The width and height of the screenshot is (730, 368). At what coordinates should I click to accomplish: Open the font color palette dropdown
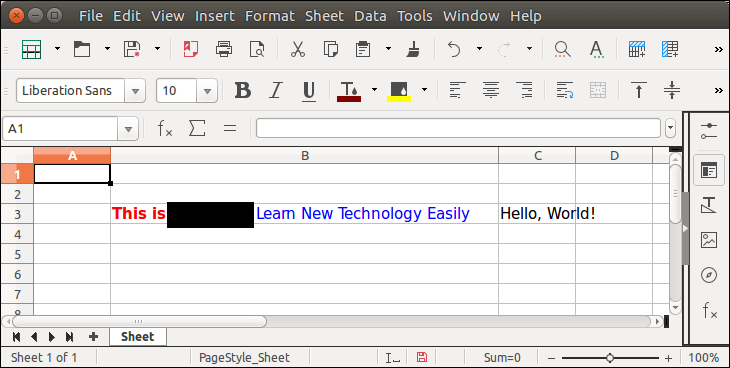[x=374, y=89]
